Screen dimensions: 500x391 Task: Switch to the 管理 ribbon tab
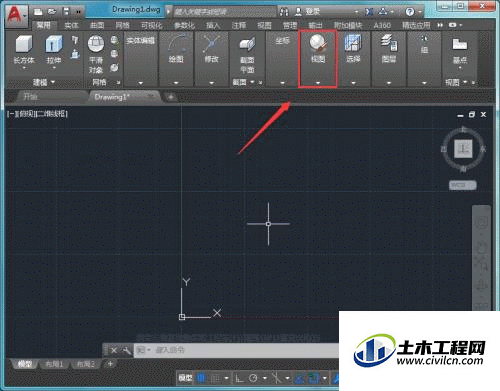coord(290,25)
